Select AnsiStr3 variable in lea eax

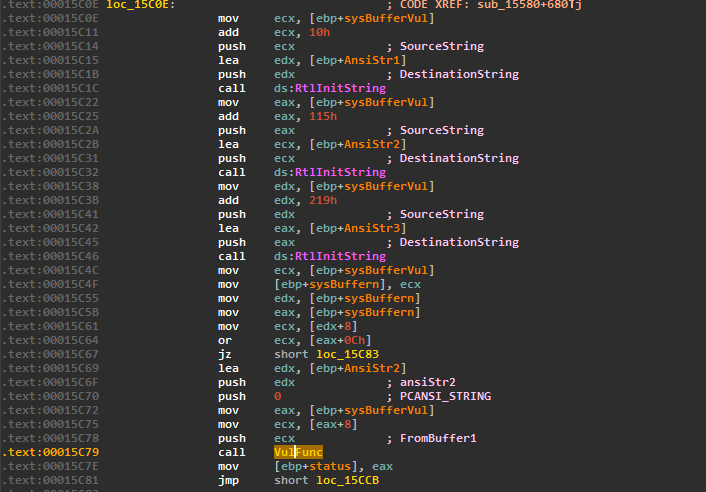(x=372, y=228)
